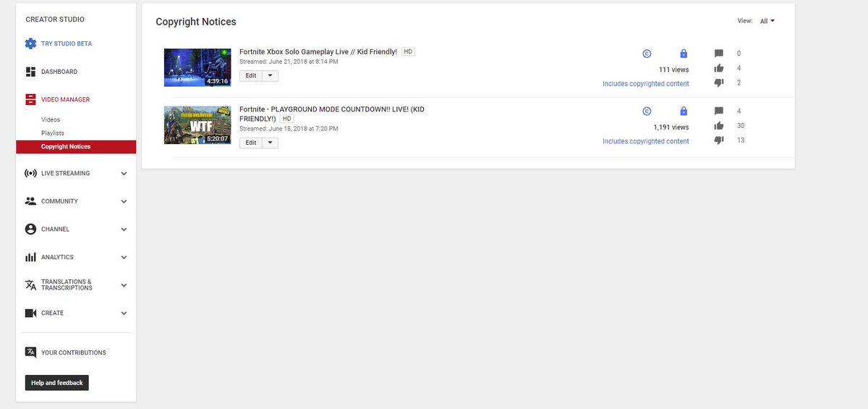
Task: Open Edit dropdown arrow for Fortnite Xbox Solo video
Action: [x=270, y=75]
